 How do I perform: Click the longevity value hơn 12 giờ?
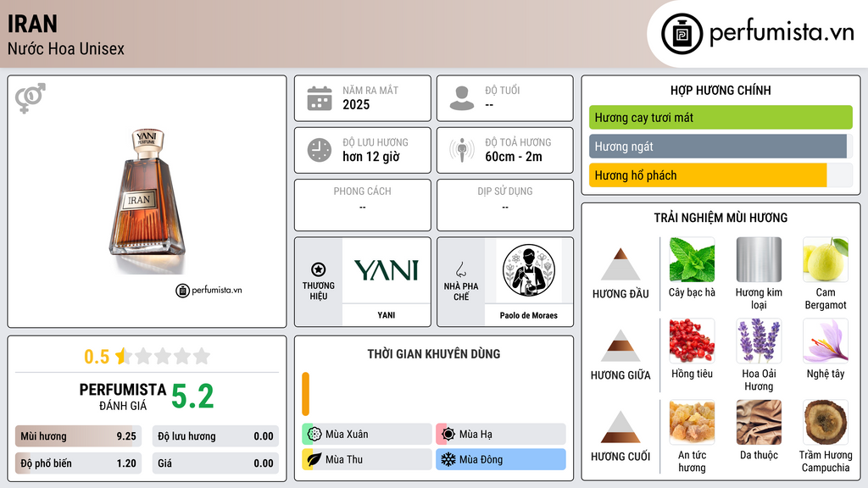(371, 157)
